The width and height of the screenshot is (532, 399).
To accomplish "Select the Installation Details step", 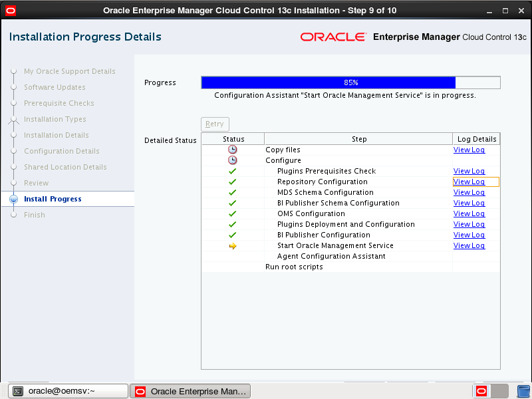I will (x=57, y=135).
